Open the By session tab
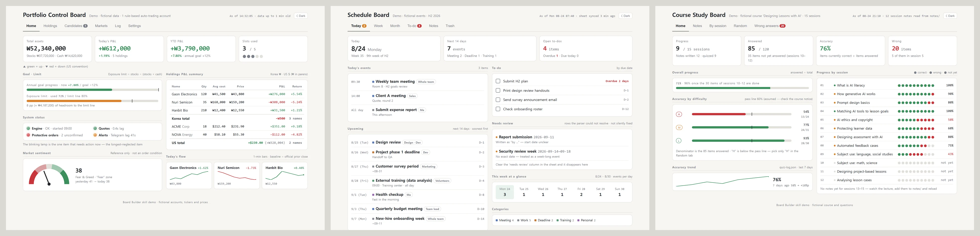Image resolution: width=980 pixels, height=236 pixels. tap(718, 26)
